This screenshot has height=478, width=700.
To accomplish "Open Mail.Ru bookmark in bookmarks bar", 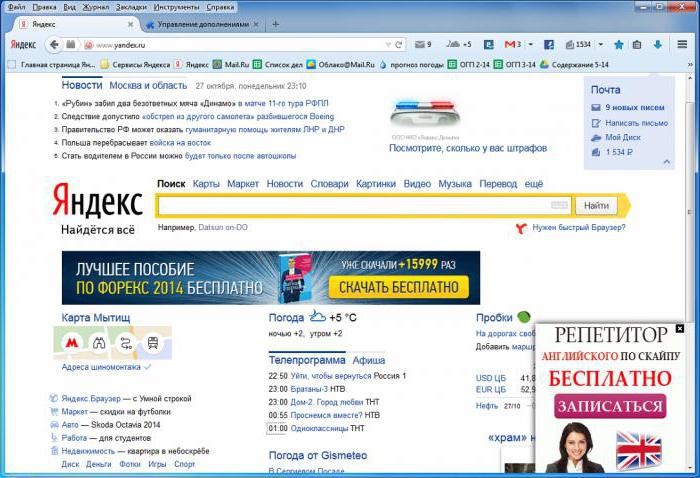I will 231,65.
